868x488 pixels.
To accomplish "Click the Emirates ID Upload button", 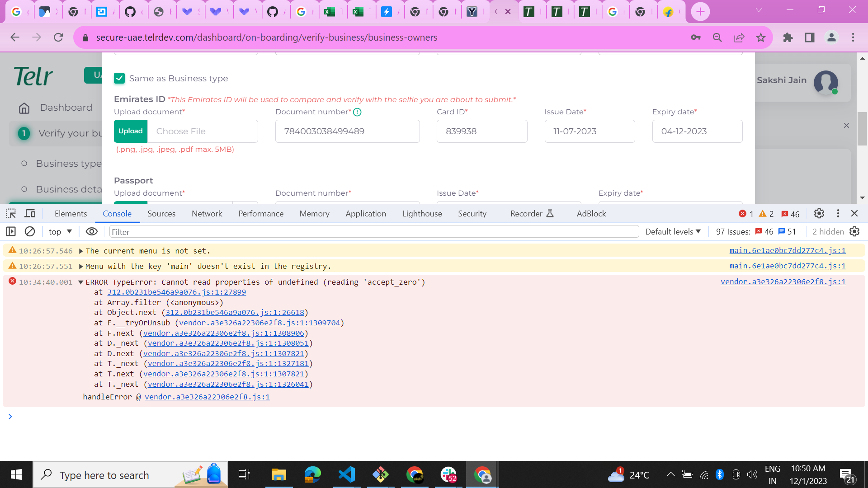I will 131,131.
